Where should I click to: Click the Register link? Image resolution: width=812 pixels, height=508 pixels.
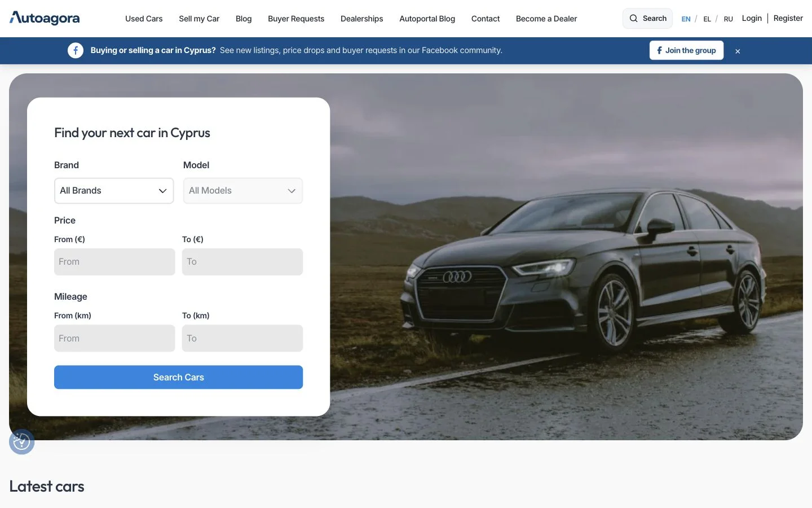coord(788,18)
